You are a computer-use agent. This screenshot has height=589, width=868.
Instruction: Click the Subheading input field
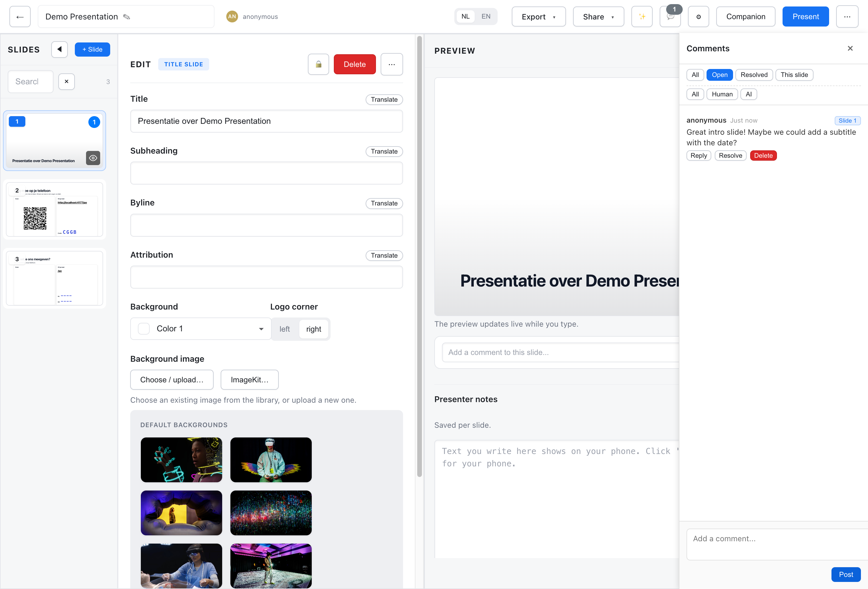[x=266, y=173]
